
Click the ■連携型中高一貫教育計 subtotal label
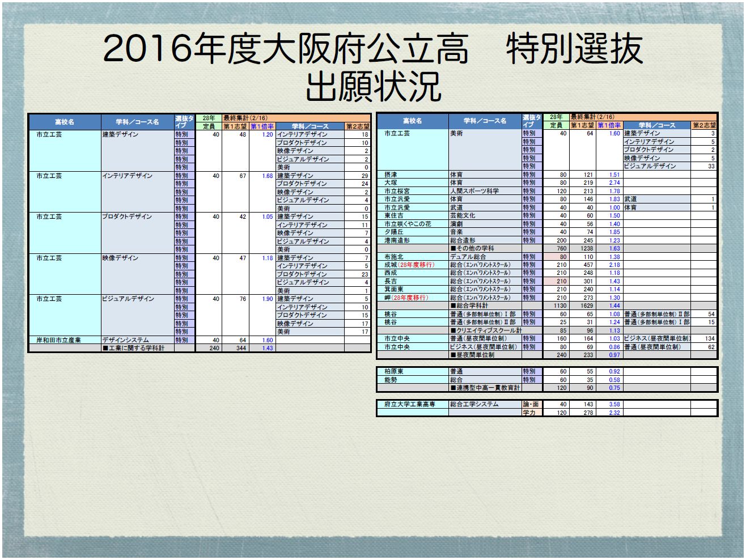click(485, 388)
